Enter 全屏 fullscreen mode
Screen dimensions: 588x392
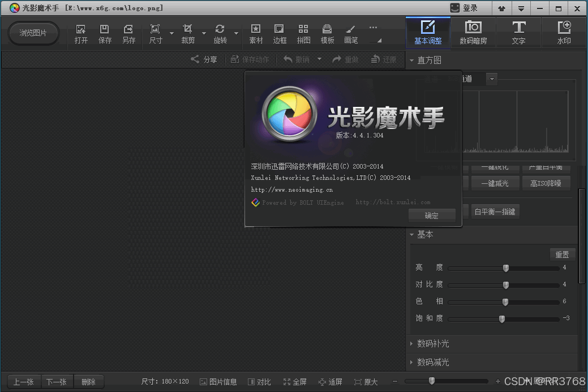tap(295, 382)
